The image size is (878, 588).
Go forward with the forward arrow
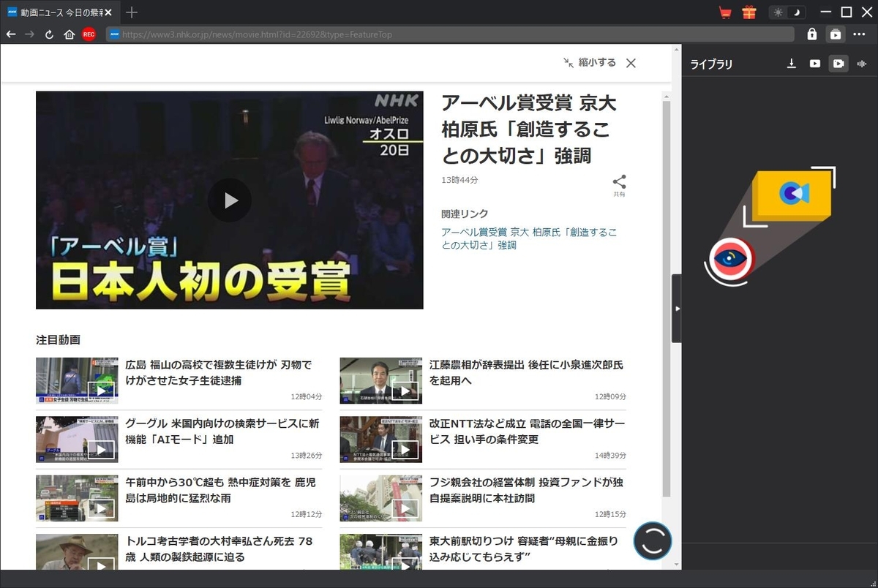tap(30, 34)
